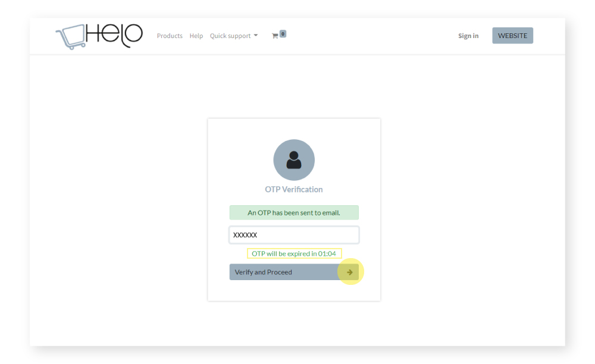Click the cart item count badge

coord(283,34)
